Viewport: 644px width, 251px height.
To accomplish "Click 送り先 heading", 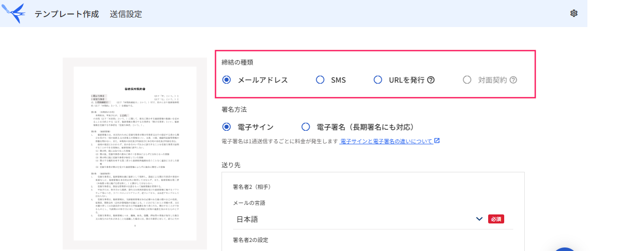I will click(231, 164).
